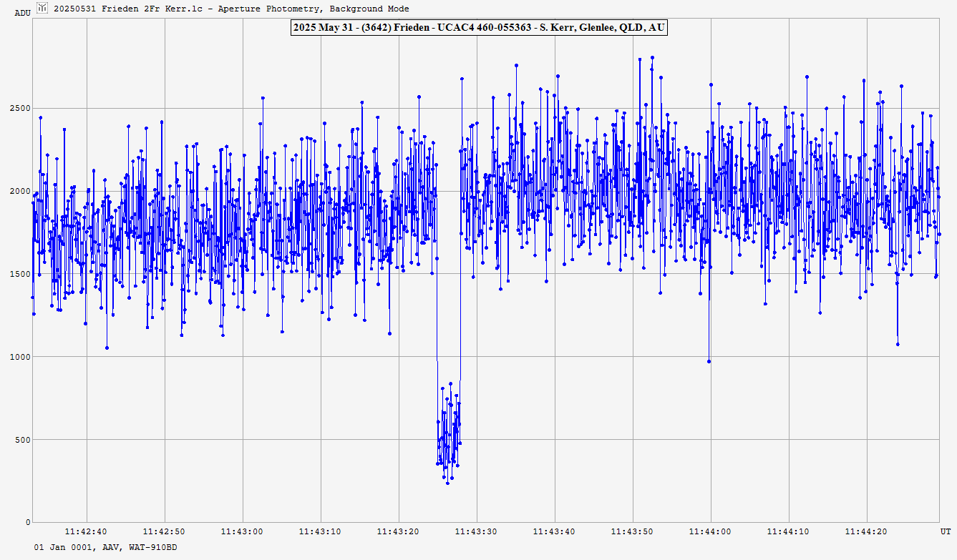Viewport: 957px width, 560px height.
Task: Click the 11:43:20 time axis label
Action: coord(399,532)
